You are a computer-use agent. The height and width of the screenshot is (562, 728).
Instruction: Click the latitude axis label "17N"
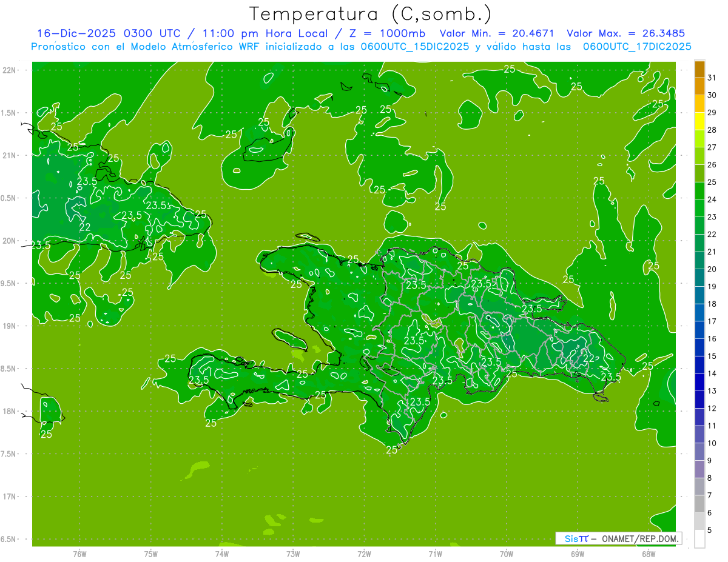click(x=9, y=497)
